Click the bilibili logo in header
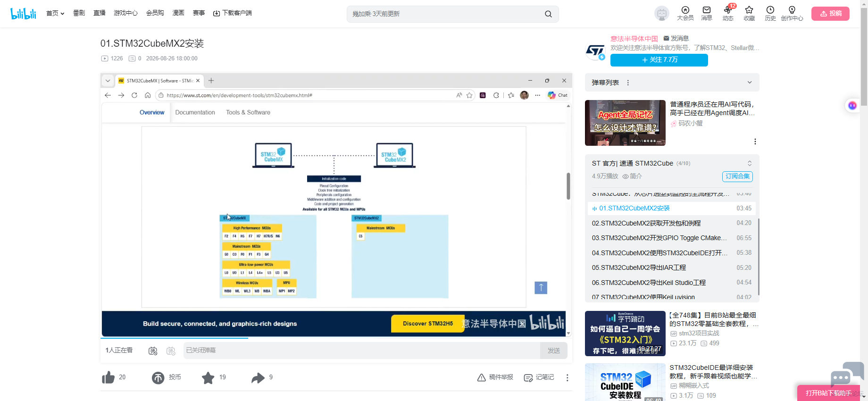 (x=23, y=13)
